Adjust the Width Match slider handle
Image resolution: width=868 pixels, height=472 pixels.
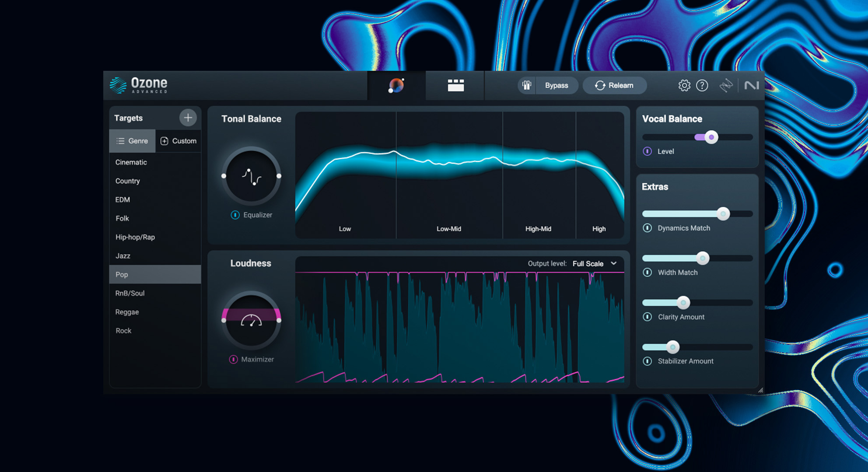[702, 258]
